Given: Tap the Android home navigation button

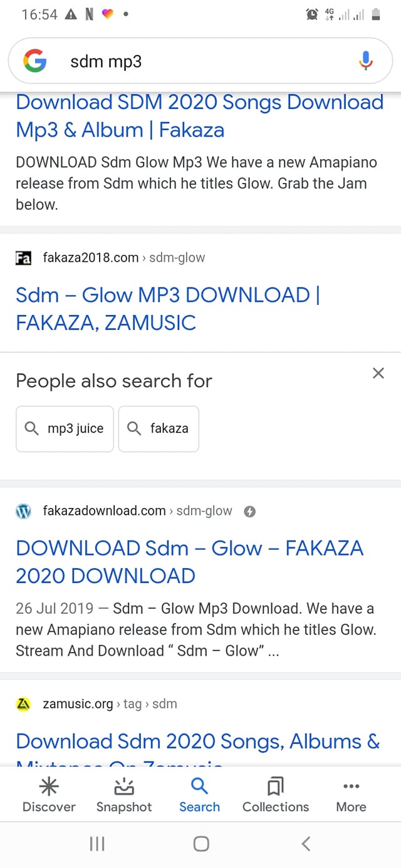Looking at the screenshot, I should pyautogui.click(x=200, y=844).
